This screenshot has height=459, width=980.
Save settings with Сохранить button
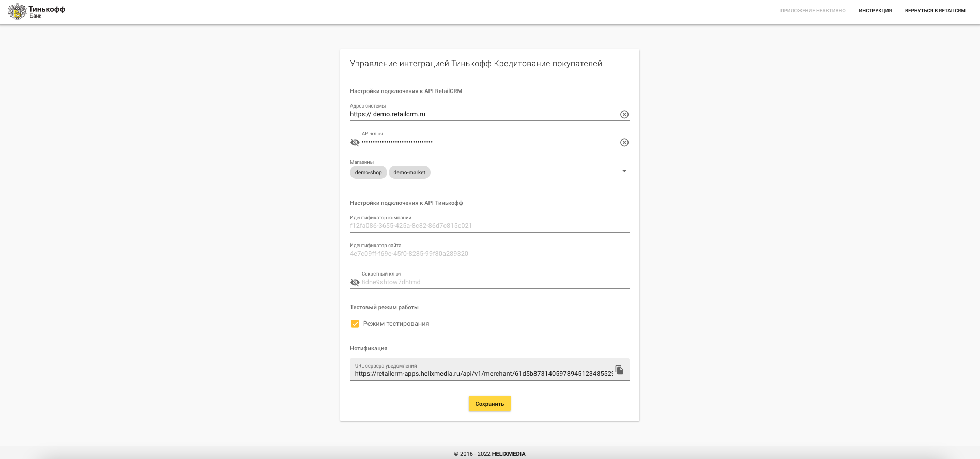[x=489, y=404]
